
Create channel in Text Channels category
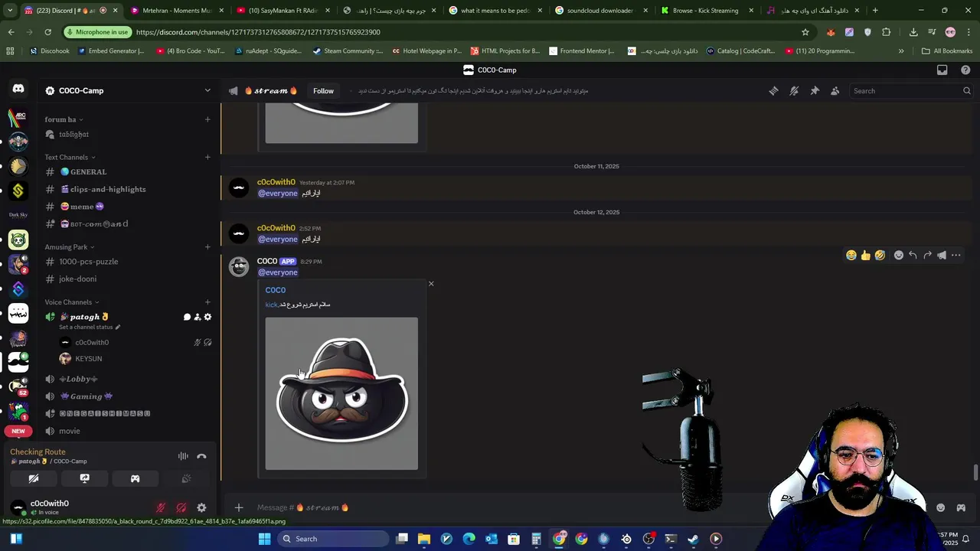[x=207, y=157]
